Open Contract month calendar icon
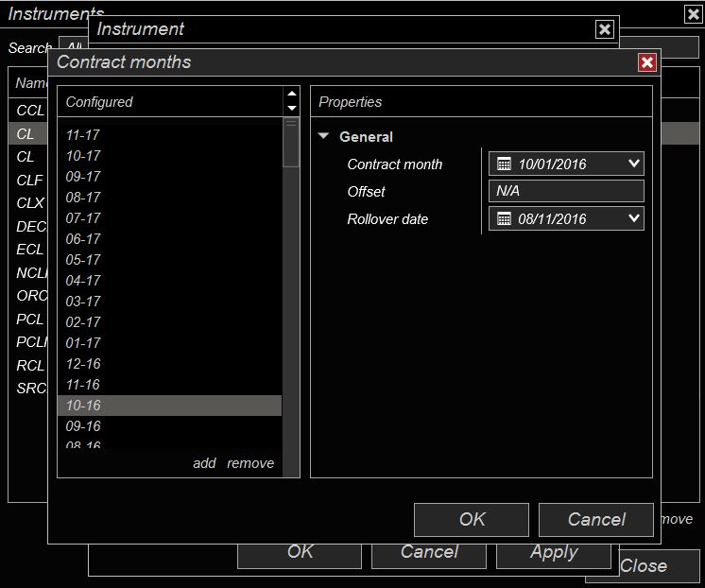705x588 pixels. tap(504, 164)
